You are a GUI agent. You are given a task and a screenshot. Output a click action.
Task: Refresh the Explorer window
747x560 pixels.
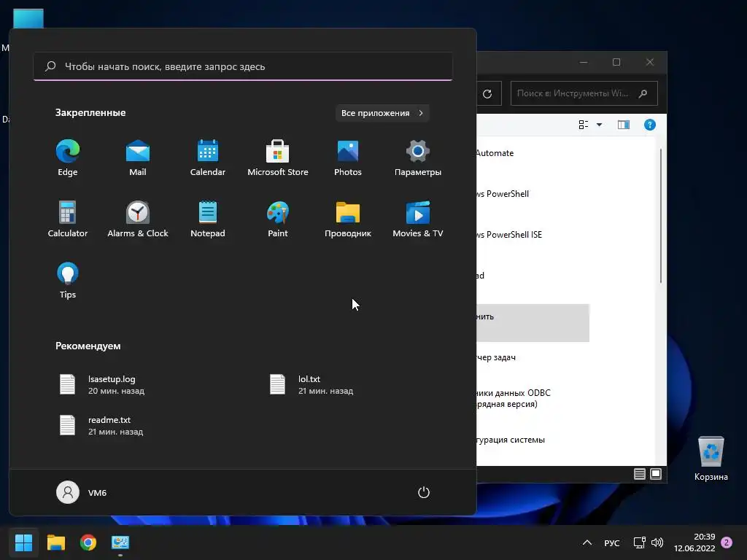[x=487, y=94]
